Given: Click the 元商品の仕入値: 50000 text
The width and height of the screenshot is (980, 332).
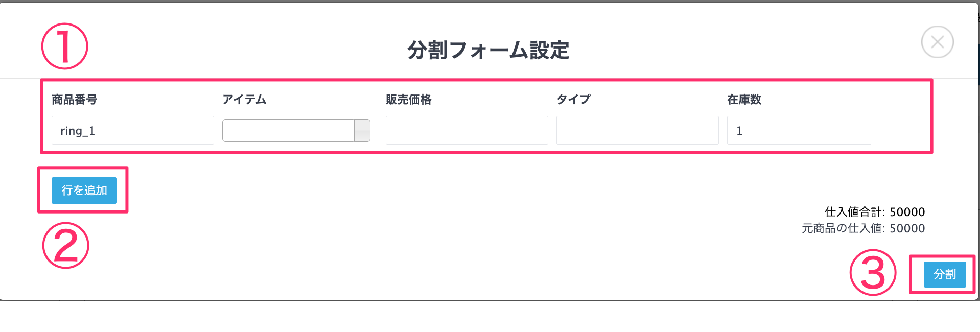Looking at the screenshot, I should [864, 228].
